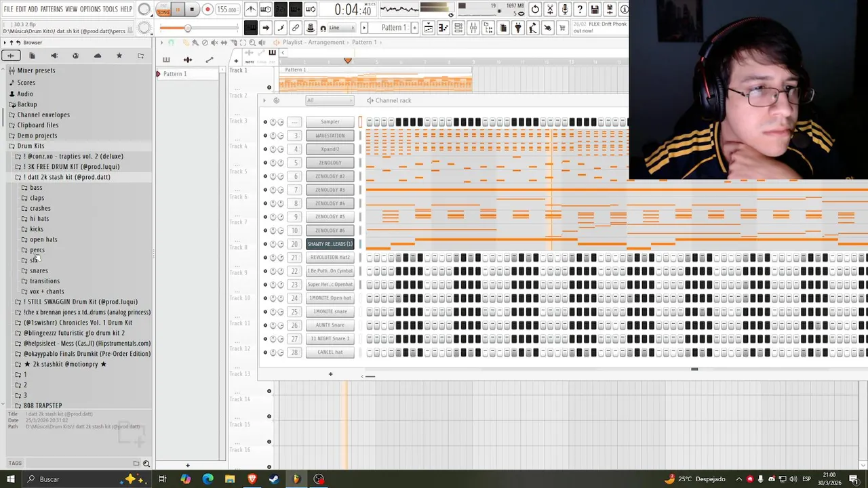Click the 155.000 tempo field
The height and width of the screenshot is (488, 868).
[226, 9]
